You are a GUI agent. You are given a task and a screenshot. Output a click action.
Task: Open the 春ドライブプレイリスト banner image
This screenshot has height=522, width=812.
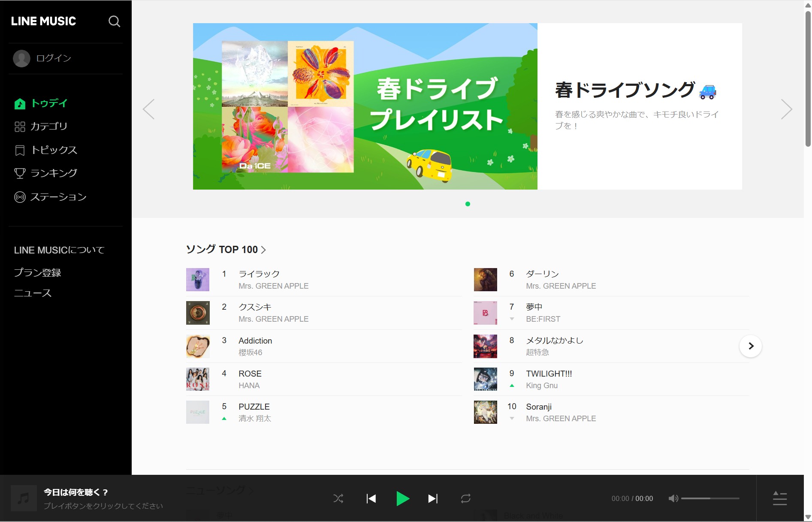point(365,106)
